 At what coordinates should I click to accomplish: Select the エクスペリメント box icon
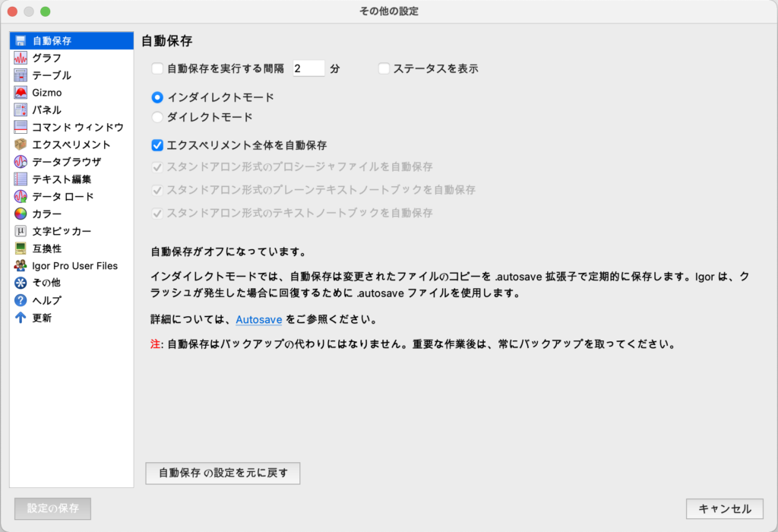point(21,144)
